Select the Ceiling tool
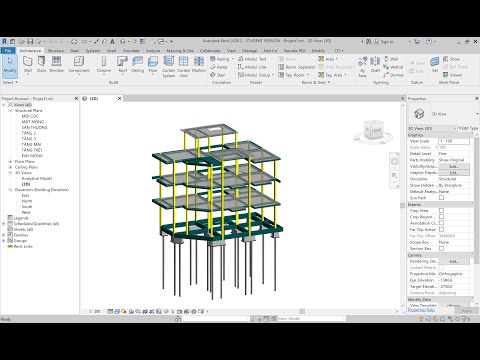Viewport: 480px width, 360px height. click(x=137, y=64)
